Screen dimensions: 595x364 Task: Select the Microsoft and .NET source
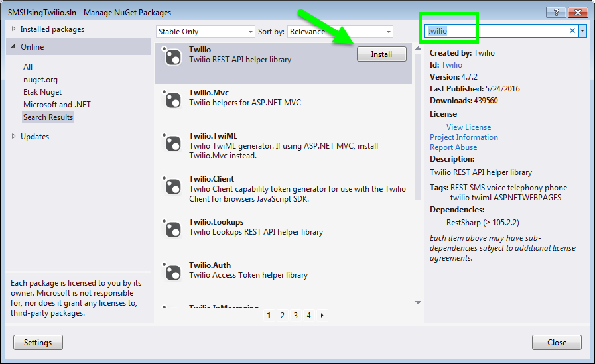point(57,105)
